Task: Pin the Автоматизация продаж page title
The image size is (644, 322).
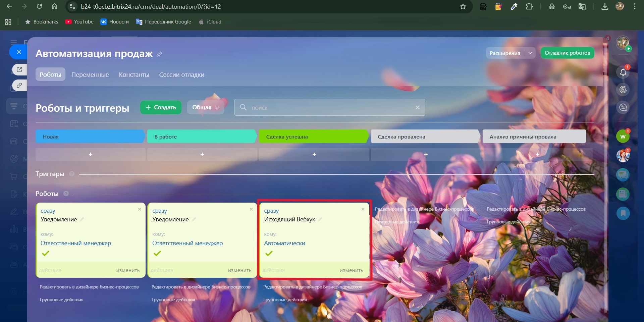Action: click(x=160, y=54)
